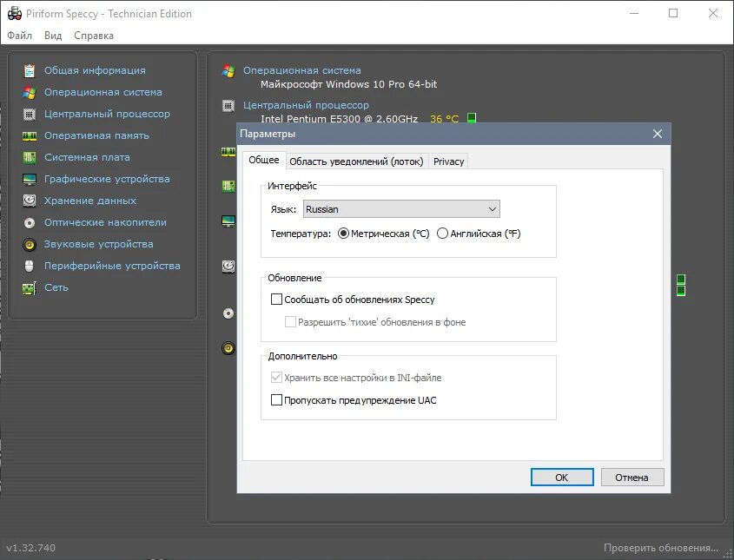
Task: Open "Хранение данных" in the sidebar
Action: (90, 201)
